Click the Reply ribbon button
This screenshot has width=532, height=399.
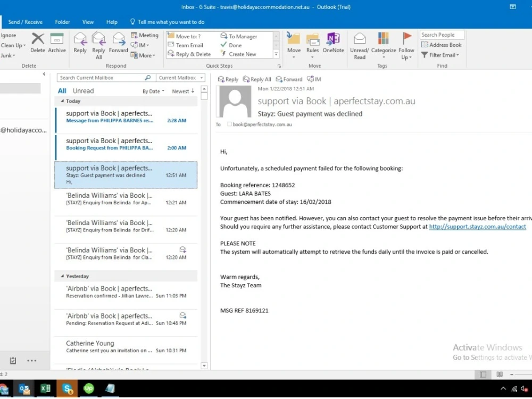tap(80, 43)
